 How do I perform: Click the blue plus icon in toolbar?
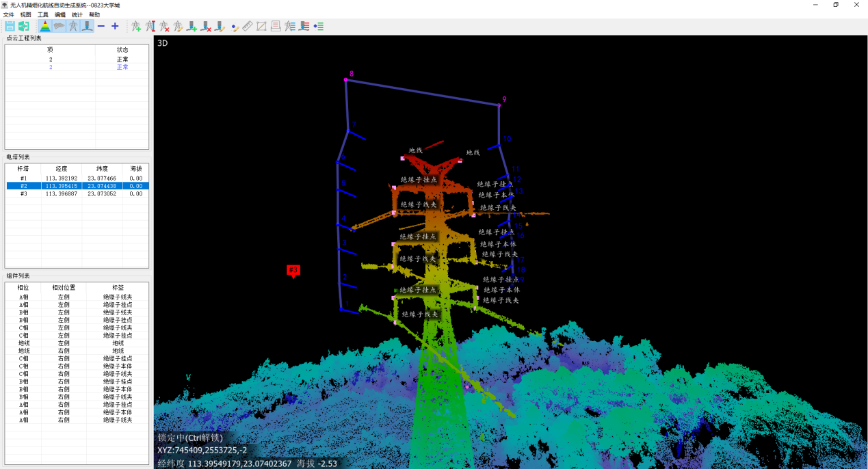coord(115,26)
